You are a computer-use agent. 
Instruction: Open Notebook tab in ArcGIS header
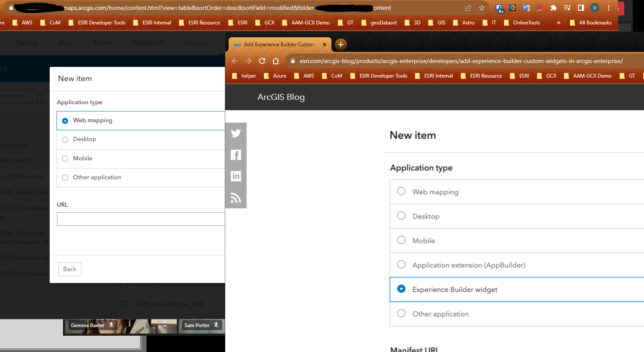148,43
